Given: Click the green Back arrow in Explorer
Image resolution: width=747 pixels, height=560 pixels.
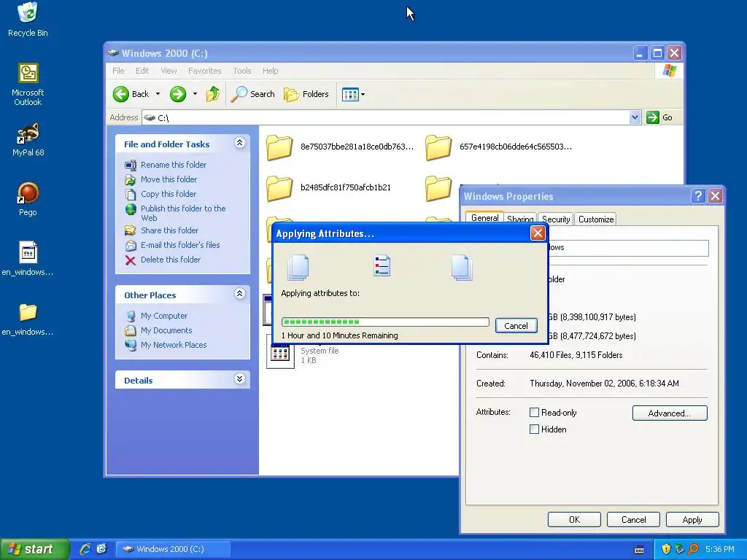Looking at the screenshot, I should [x=121, y=94].
